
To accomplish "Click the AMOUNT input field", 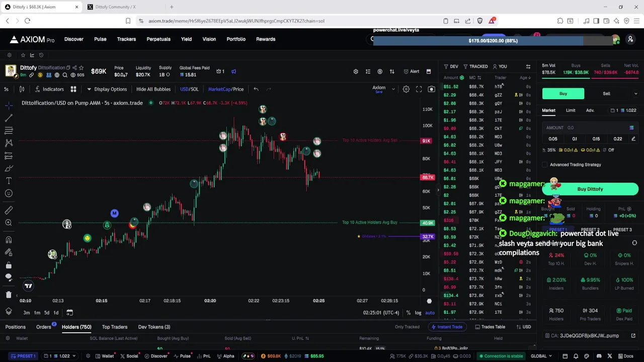I will [x=590, y=128].
